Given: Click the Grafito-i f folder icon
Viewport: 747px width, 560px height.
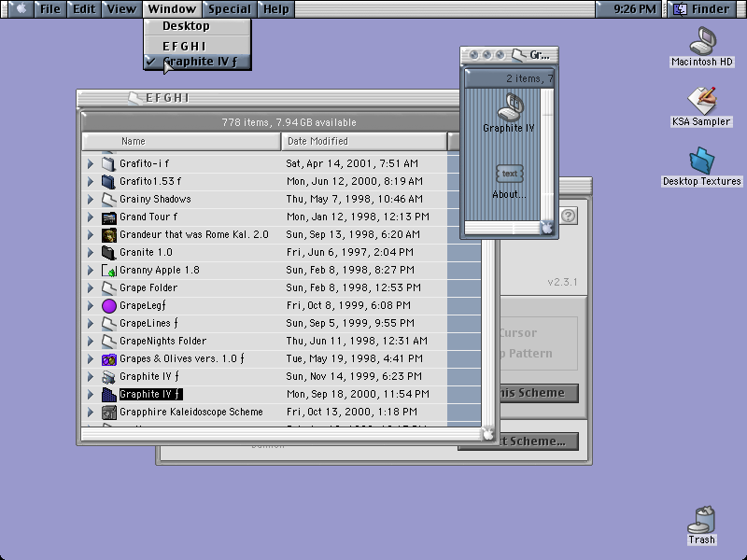Looking at the screenshot, I should tap(108, 164).
